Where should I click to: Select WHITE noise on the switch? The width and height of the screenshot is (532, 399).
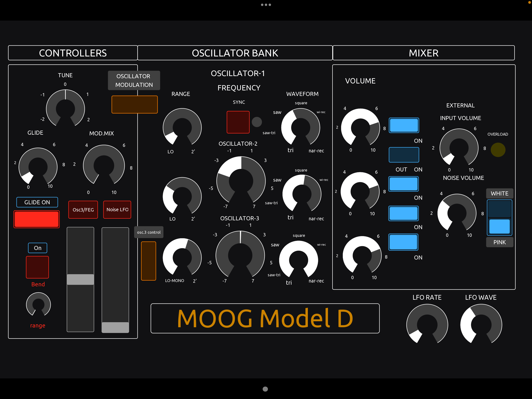pyautogui.click(x=499, y=209)
